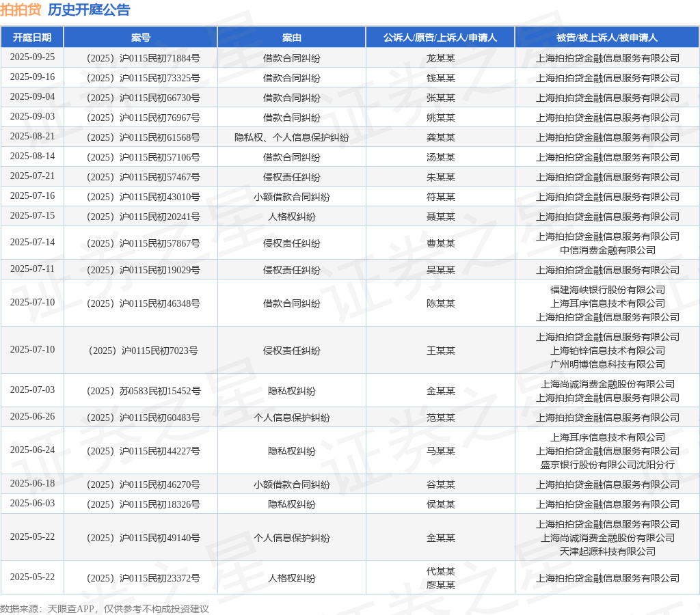Screen dimensions: 700x615
Task: Click plaintiff 符某某
Action: (441, 197)
